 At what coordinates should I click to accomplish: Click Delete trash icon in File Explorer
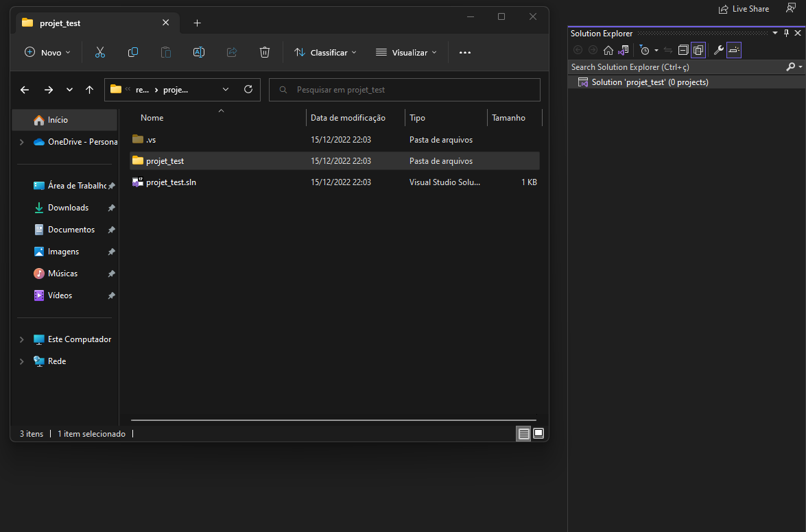[265, 52]
